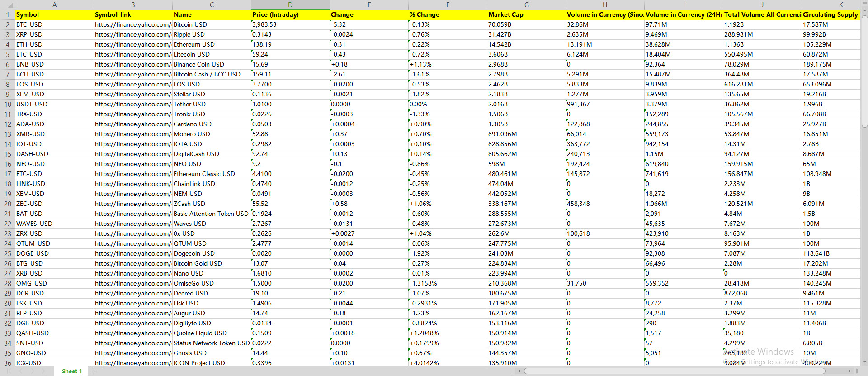Jump to last sheet navigation arrow
Screen dimensions: 868x376
coord(43,371)
